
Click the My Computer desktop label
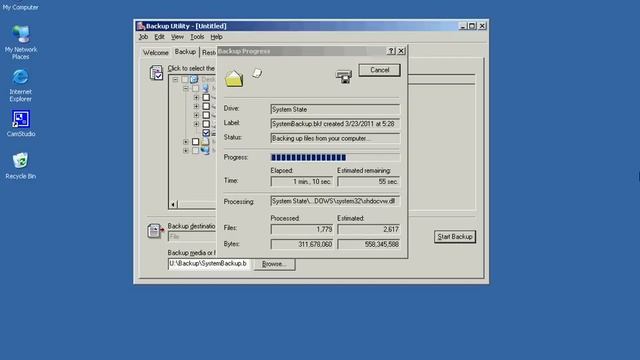pyautogui.click(x=20, y=7)
